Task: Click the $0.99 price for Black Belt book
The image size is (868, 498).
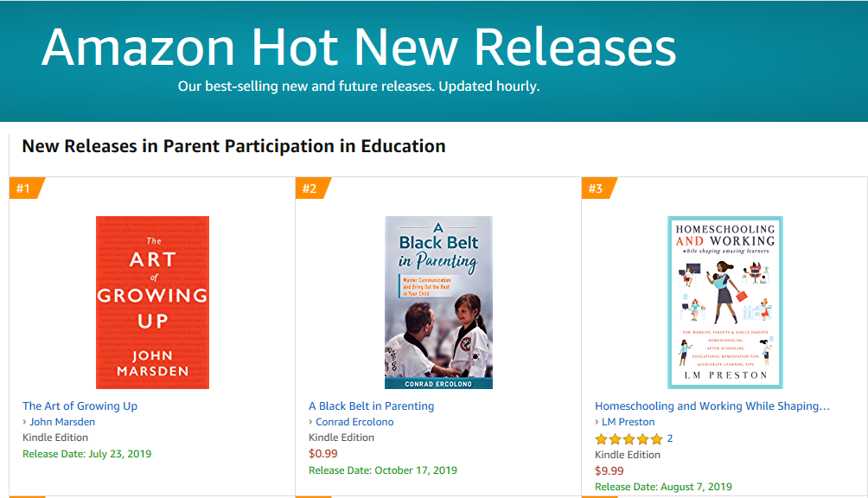Action: coord(323,454)
